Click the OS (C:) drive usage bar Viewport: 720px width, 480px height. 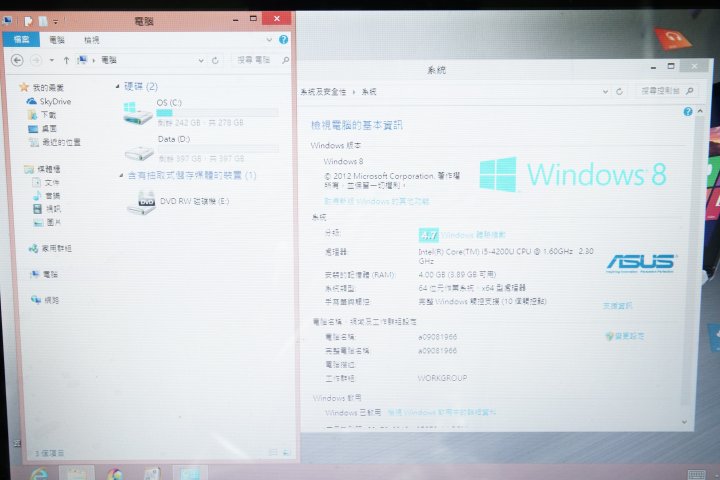point(217,113)
